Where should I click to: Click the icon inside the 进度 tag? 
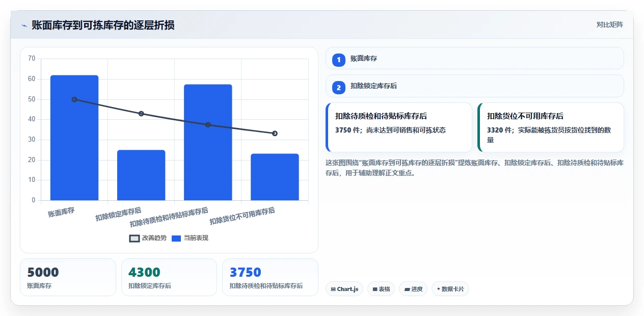(407, 289)
